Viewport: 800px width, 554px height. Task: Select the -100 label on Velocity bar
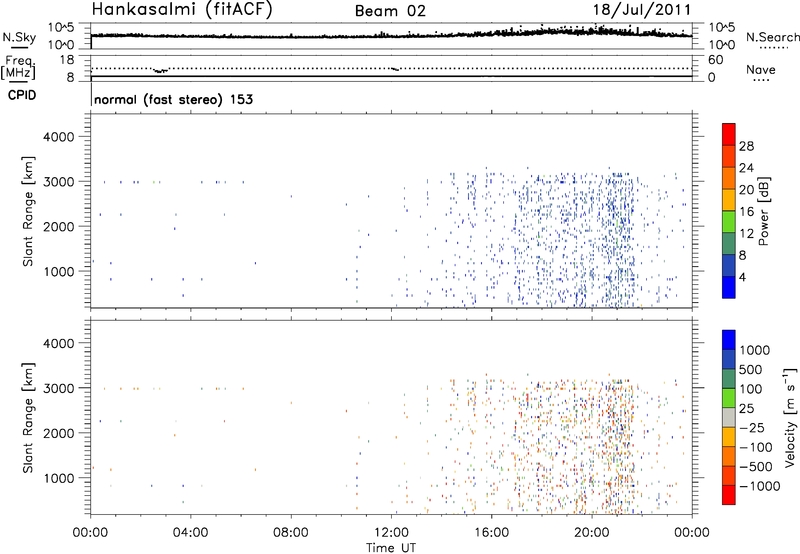click(756, 447)
